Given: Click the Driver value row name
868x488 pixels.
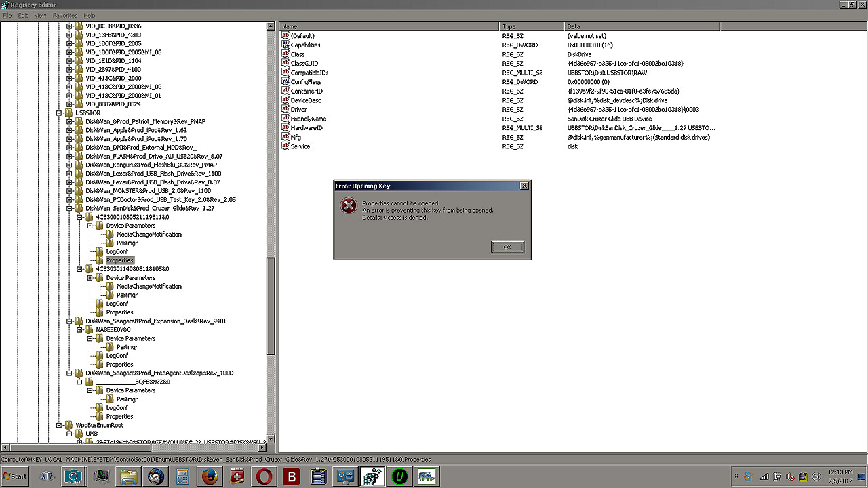Looking at the screenshot, I should 298,109.
